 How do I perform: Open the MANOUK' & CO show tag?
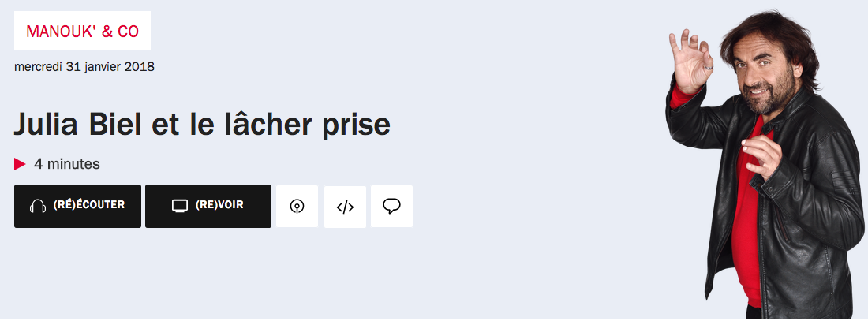point(83,31)
